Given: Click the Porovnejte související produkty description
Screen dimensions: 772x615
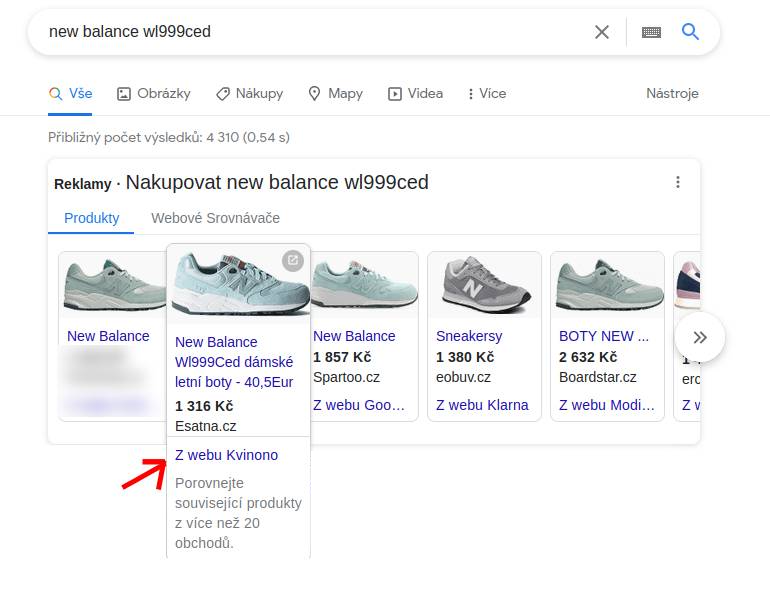Looking at the screenshot, I should (238, 513).
